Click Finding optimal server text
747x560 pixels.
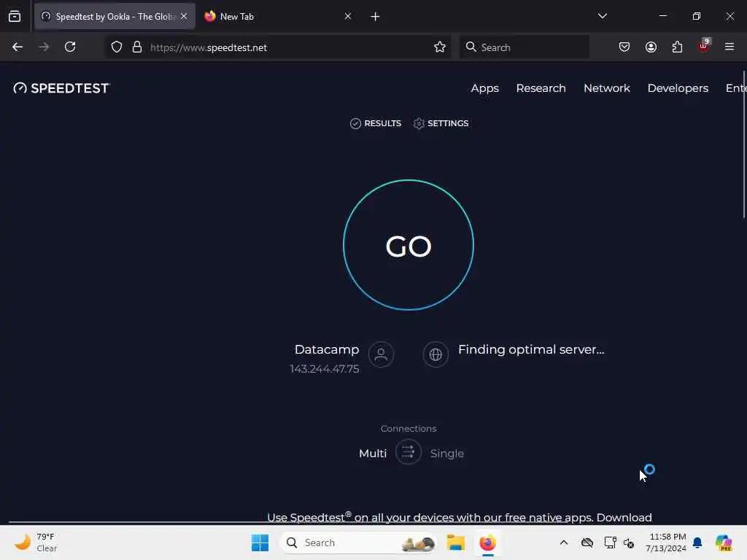pyautogui.click(x=531, y=349)
